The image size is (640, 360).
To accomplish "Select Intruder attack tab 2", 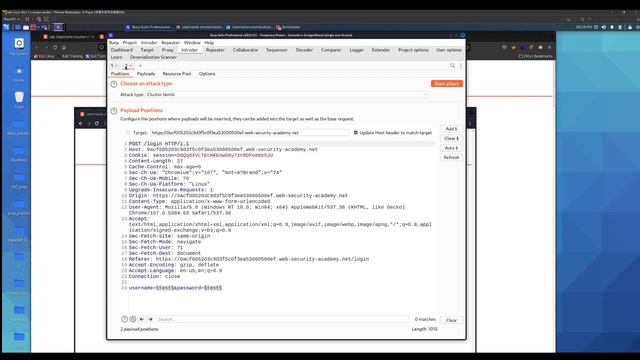I will coord(127,66).
